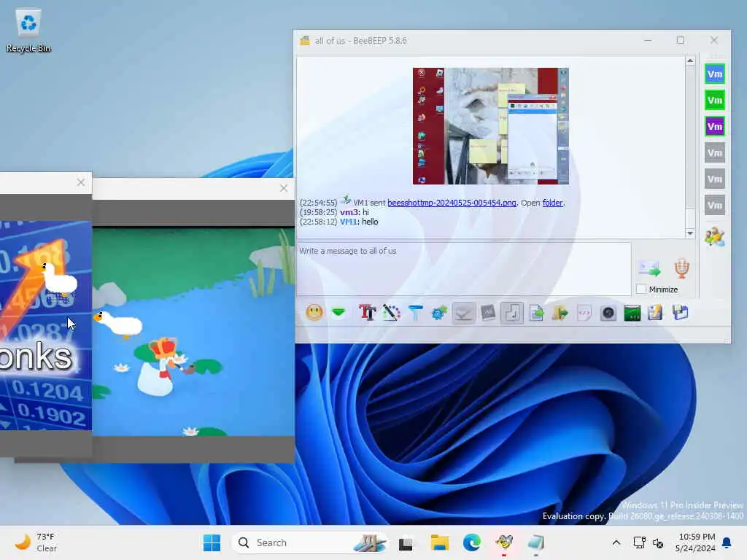This screenshot has height=560, width=747.
Task: Open the 73°F Clear weather widget
Action: tap(36, 542)
